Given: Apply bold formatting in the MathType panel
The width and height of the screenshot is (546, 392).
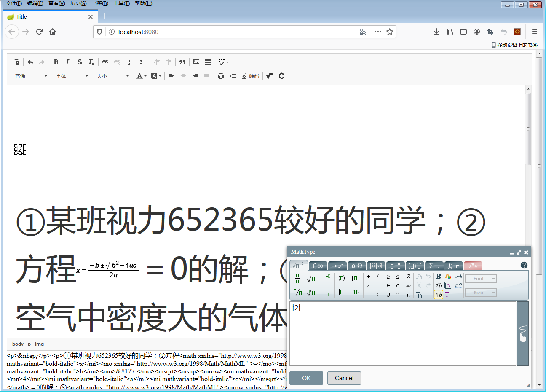Looking at the screenshot, I should [438, 277].
